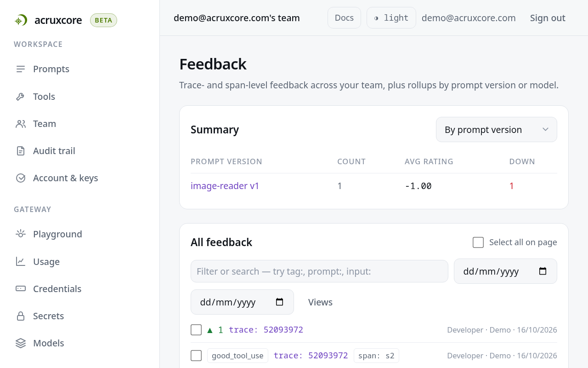Click the Team people icon

point(21,124)
